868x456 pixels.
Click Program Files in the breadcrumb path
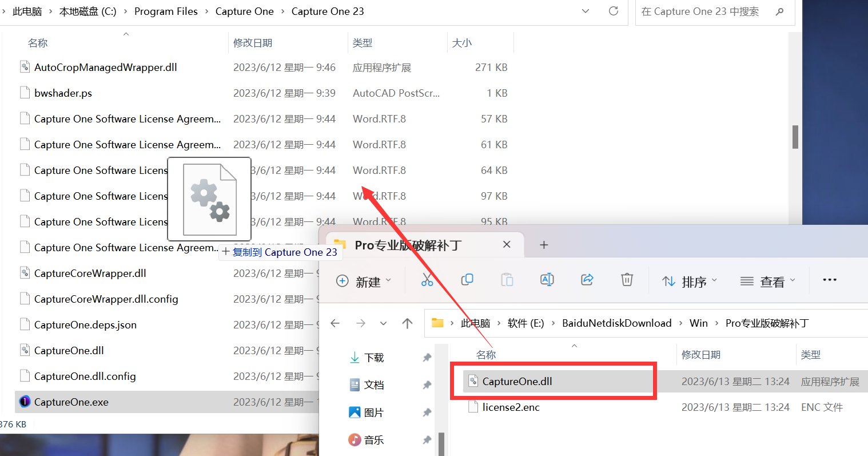click(166, 11)
